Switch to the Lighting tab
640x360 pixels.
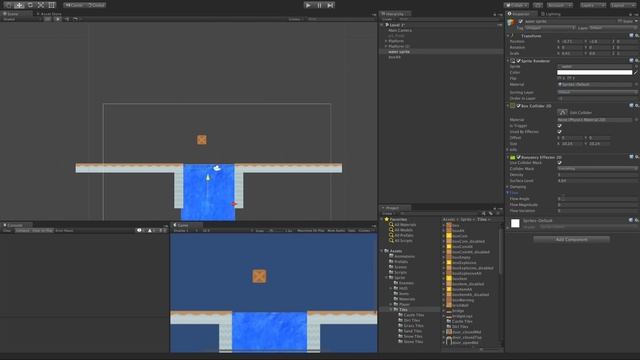coord(551,13)
